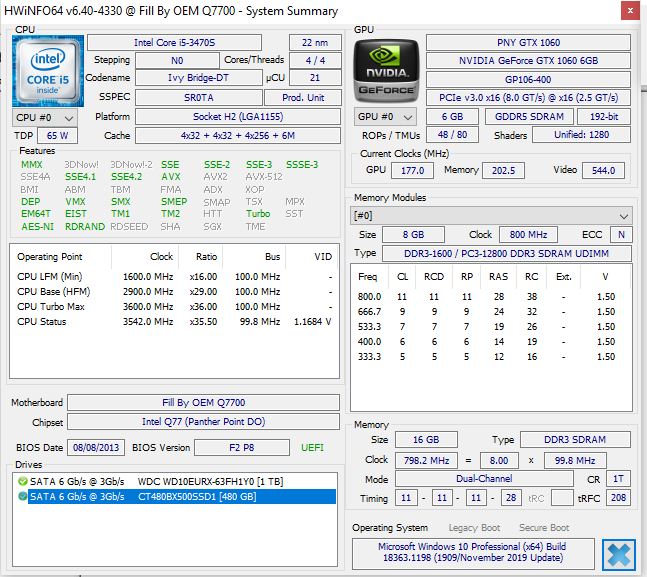Click the status icon of CT480BX500SSD1 drive

point(23,496)
